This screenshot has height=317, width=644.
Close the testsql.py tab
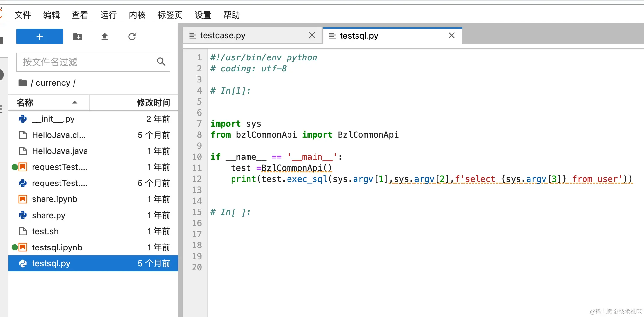[x=452, y=35]
